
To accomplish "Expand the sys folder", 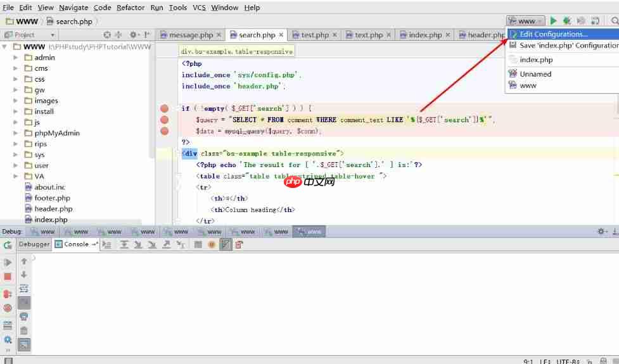I will click(15, 154).
